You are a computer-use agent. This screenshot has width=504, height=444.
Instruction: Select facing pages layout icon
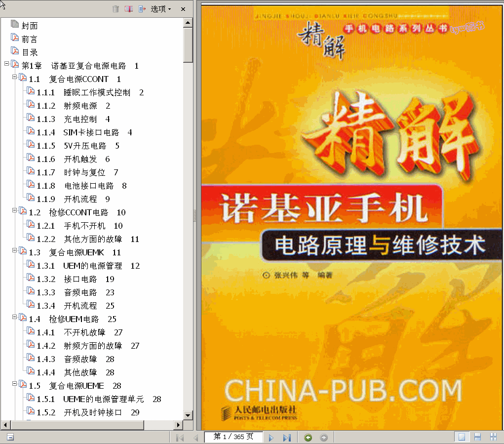(493, 437)
